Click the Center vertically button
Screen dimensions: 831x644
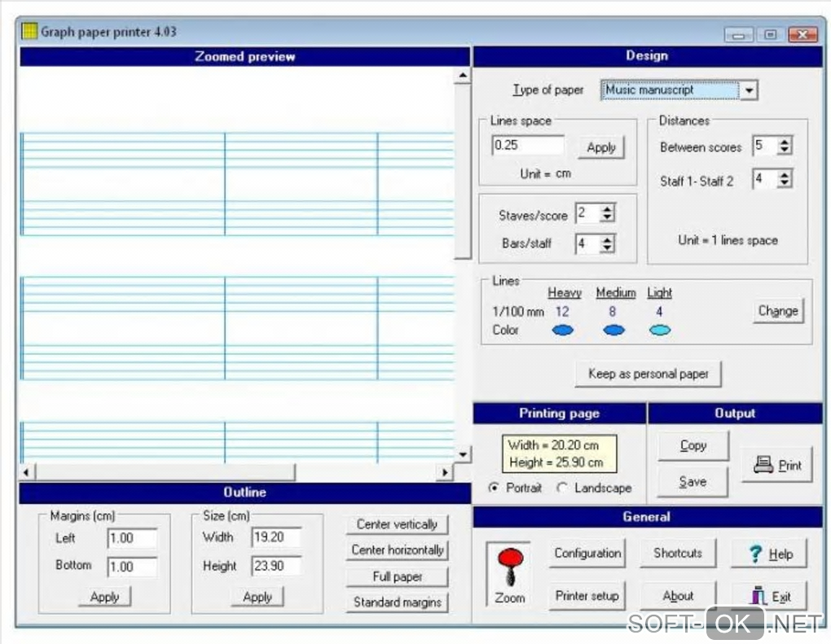397,524
